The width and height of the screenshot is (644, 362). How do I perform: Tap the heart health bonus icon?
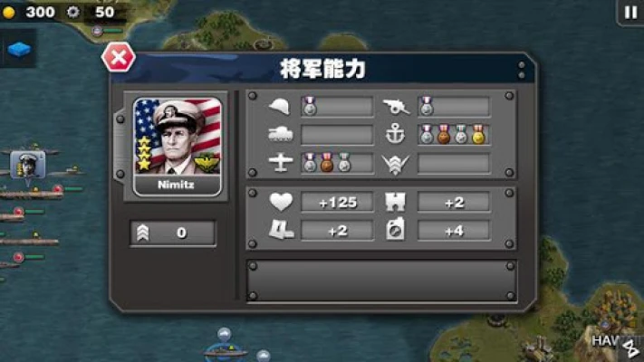[281, 202]
